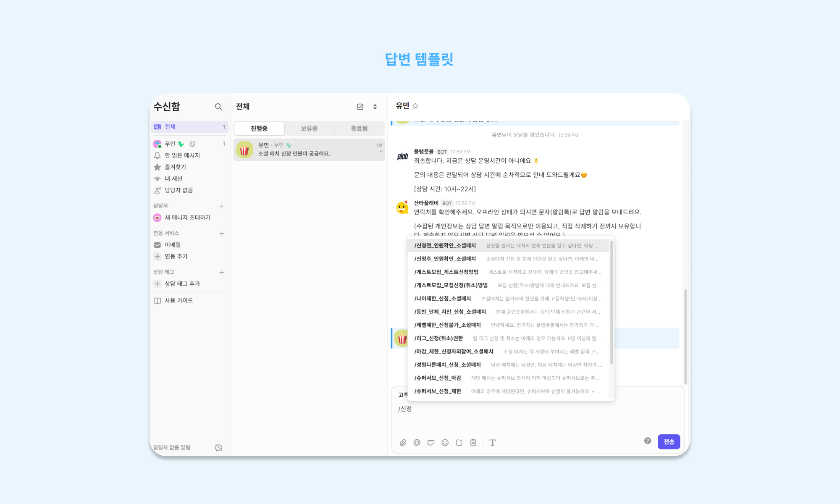Image resolution: width=840 pixels, height=504 pixels.
Task: Click 연동 추가 button
Action: pyautogui.click(x=189, y=257)
